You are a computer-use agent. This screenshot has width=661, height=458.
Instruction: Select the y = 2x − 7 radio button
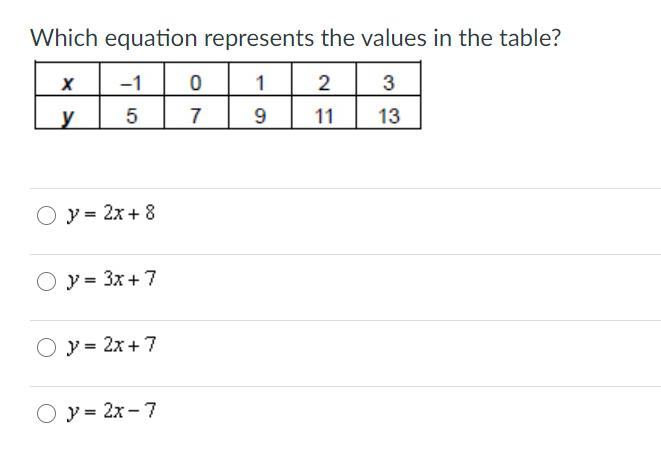pos(46,413)
